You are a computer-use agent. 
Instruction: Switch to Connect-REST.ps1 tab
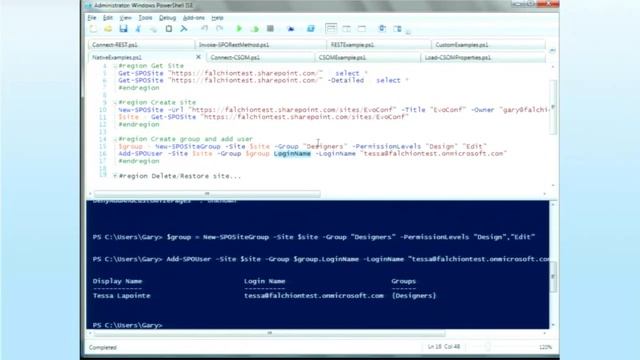point(141,45)
